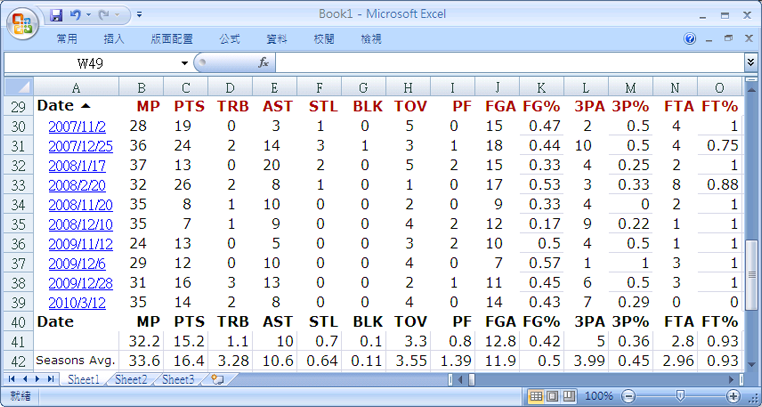Click the vertical scrollbar up arrow
This screenshot has height=407, width=762.
pyautogui.click(x=751, y=91)
